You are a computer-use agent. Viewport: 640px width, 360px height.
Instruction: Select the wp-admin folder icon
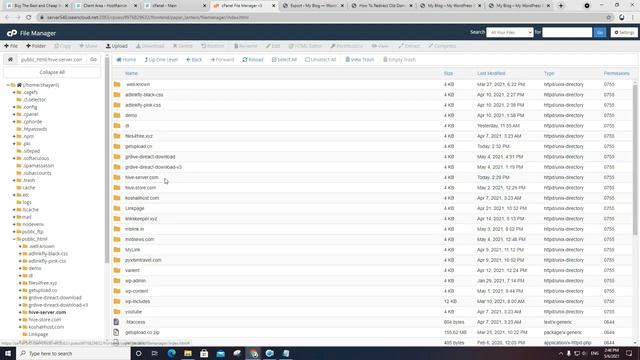click(117, 281)
